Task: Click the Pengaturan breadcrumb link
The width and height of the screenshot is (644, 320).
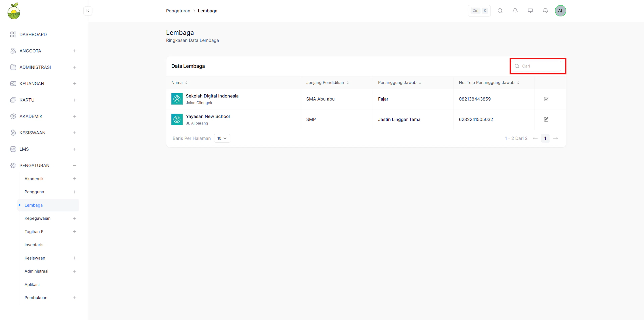Action: click(x=178, y=11)
